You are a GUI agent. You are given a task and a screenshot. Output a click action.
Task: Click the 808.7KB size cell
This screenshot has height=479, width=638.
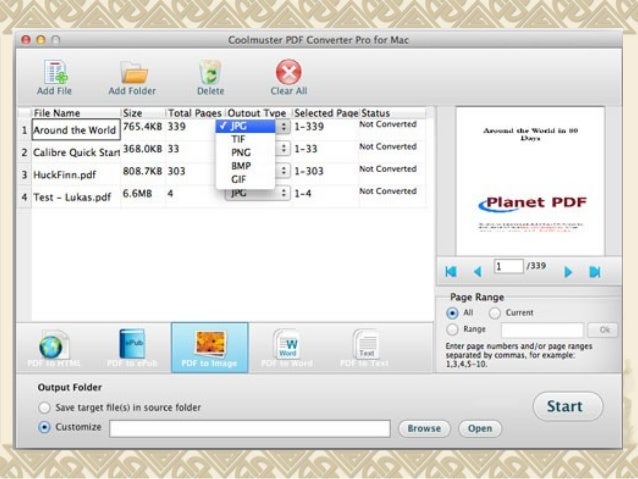point(142,171)
